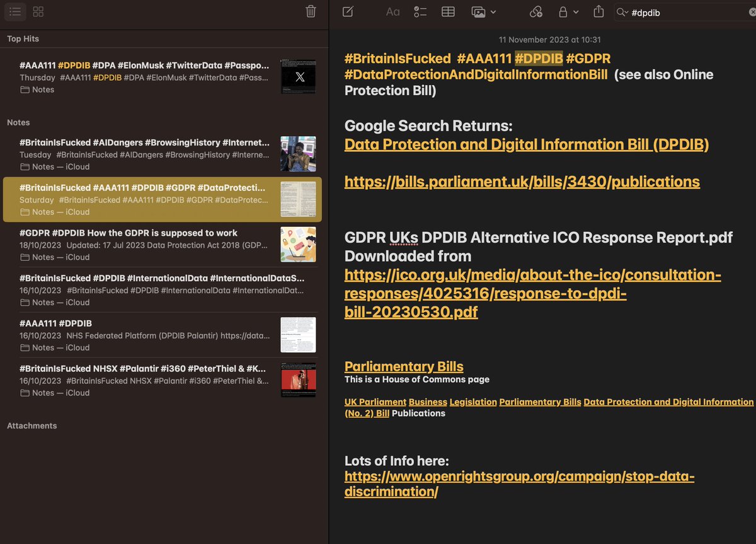Click the GDPR illustration thumbnail

[298, 245]
